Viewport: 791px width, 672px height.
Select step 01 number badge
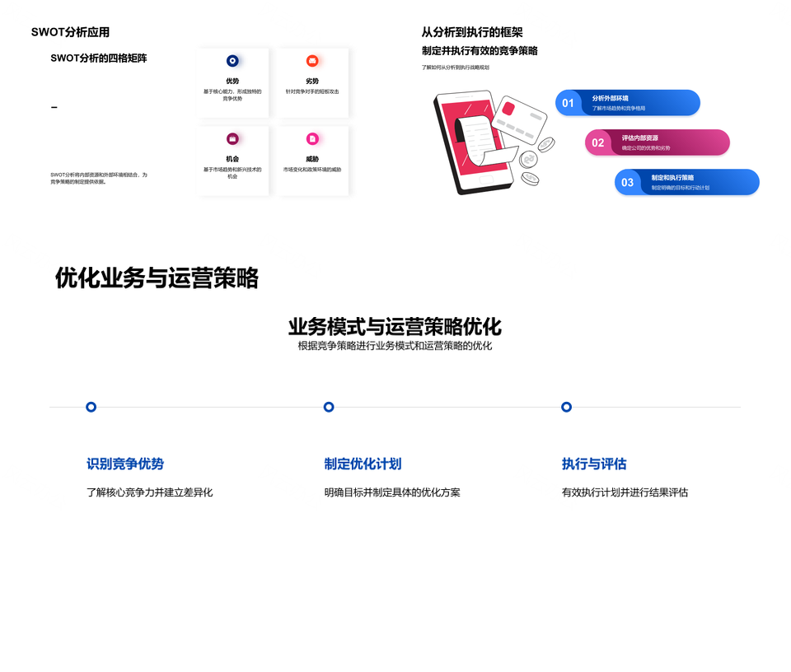[x=568, y=103]
